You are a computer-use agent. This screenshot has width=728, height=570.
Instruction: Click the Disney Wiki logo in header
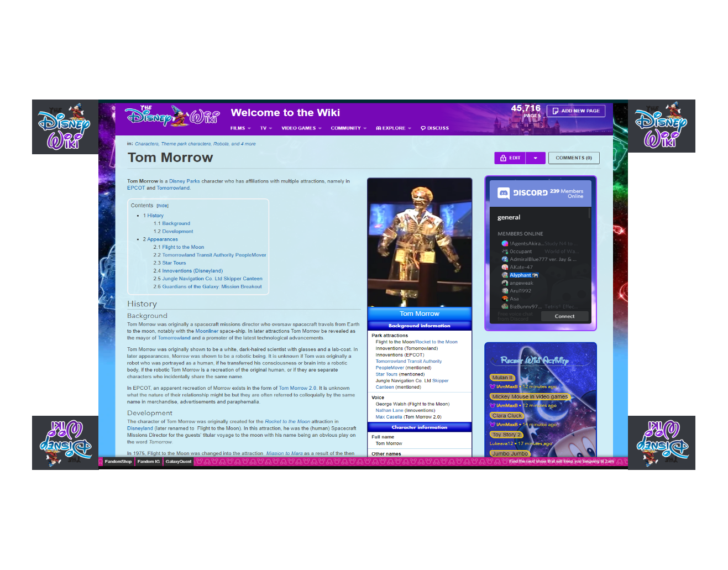coord(172,116)
